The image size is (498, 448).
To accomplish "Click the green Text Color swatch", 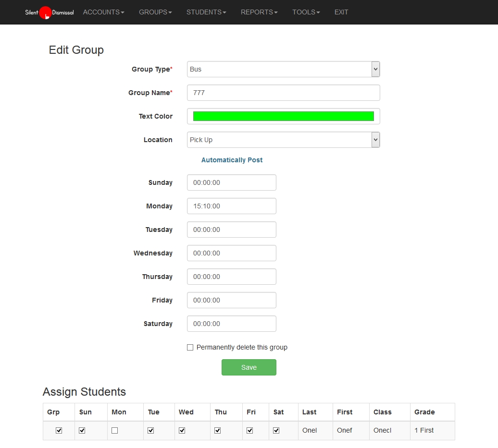I will 283,116.
